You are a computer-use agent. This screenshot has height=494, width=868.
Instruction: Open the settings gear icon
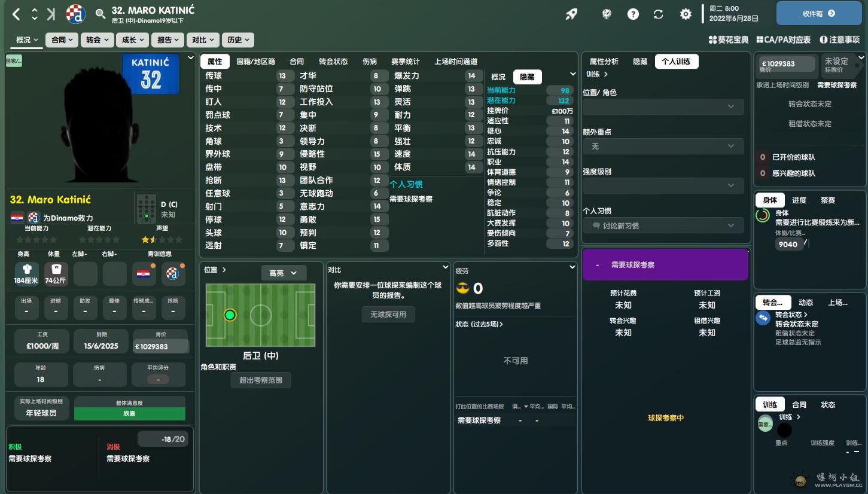click(x=686, y=14)
